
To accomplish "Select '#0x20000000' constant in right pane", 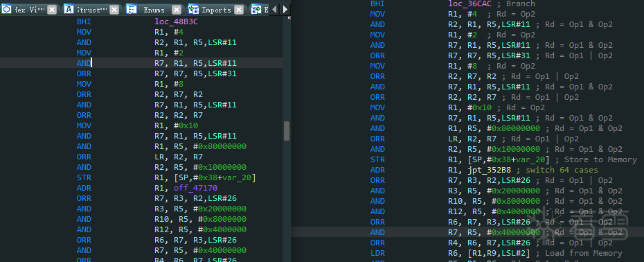I will 513,191.
